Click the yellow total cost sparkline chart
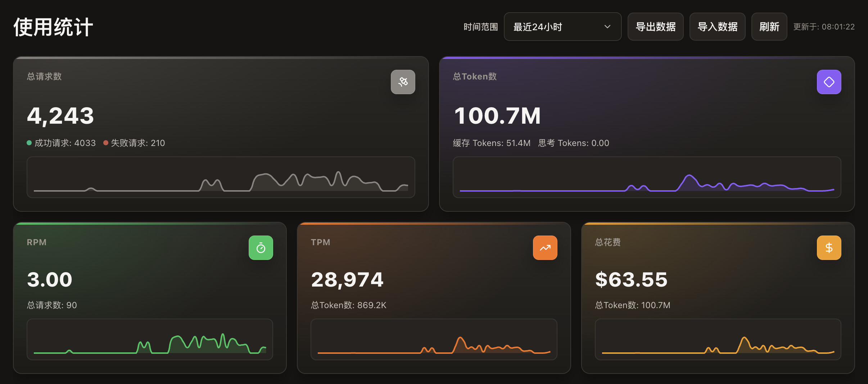The height and width of the screenshot is (384, 868). pyautogui.click(x=718, y=339)
